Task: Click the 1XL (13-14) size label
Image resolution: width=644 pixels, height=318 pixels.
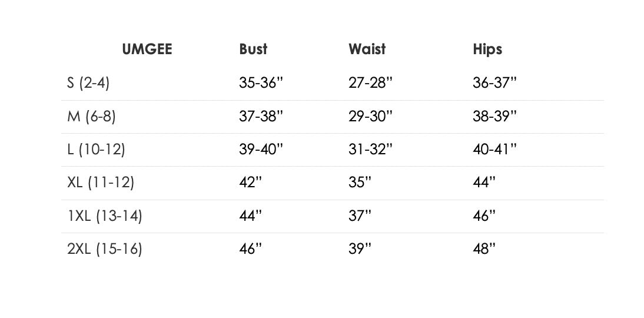Action: point(104,216)
